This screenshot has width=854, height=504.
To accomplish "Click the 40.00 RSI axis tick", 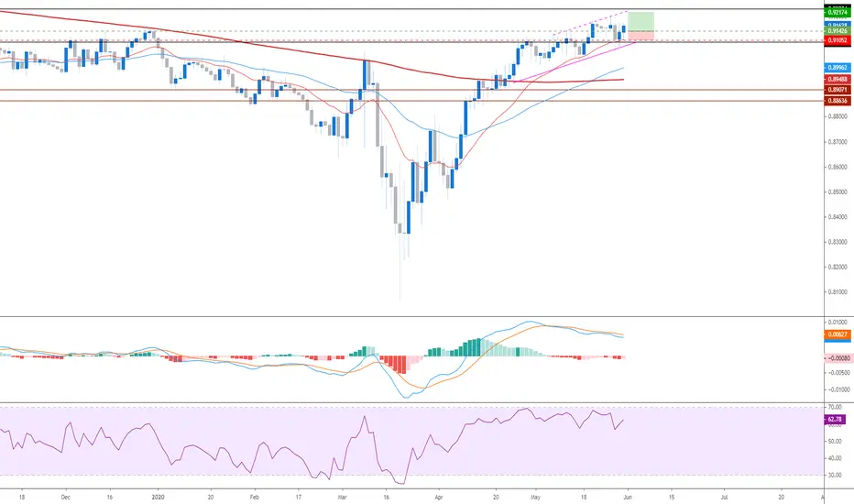I will coord(835,458).
